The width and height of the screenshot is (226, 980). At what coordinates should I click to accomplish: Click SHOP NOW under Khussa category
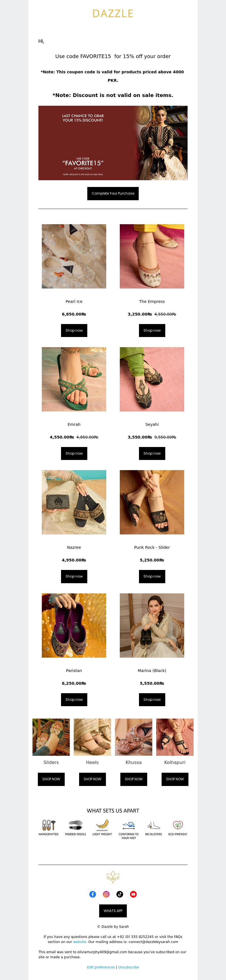click(133, 779)
